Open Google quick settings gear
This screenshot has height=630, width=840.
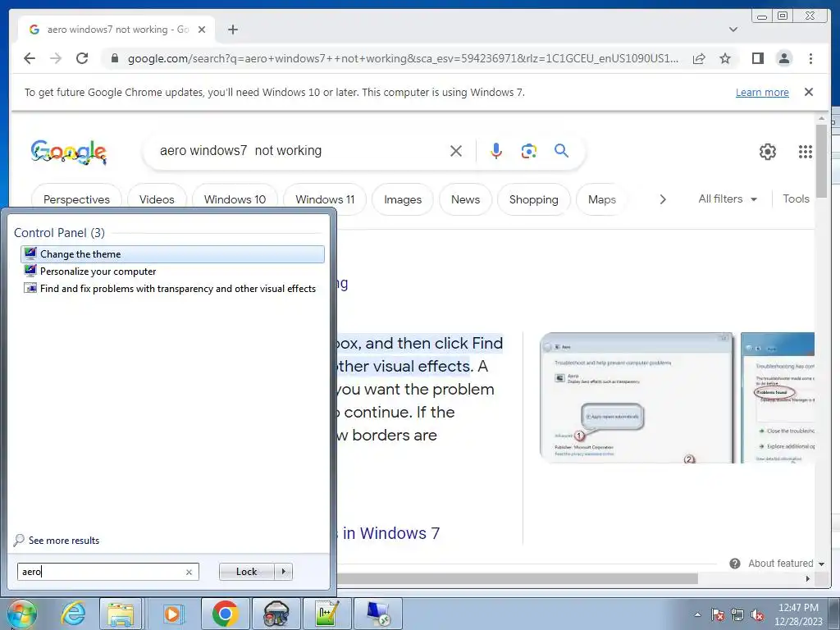(767, 152)
